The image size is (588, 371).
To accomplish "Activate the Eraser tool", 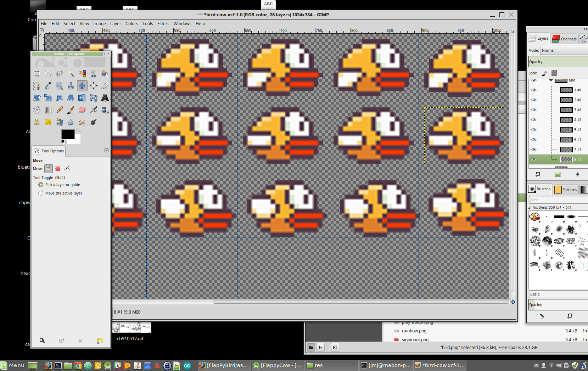I will (82, 110).
